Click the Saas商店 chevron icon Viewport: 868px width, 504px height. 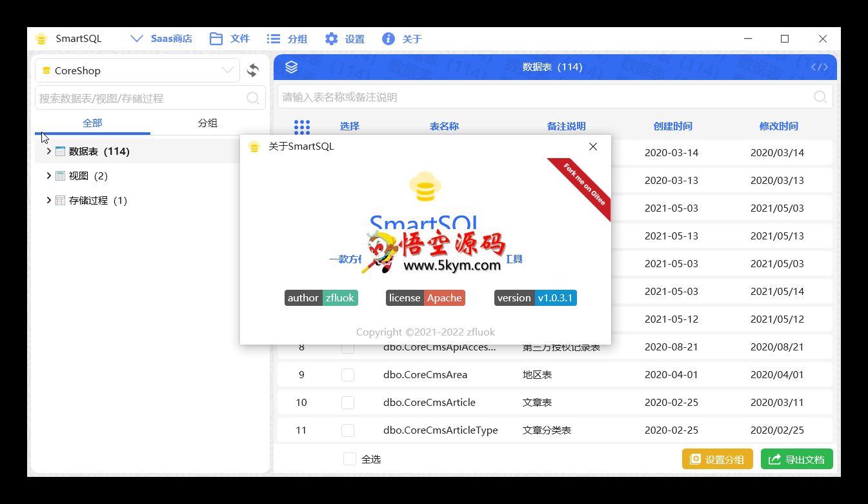point(137,39)
